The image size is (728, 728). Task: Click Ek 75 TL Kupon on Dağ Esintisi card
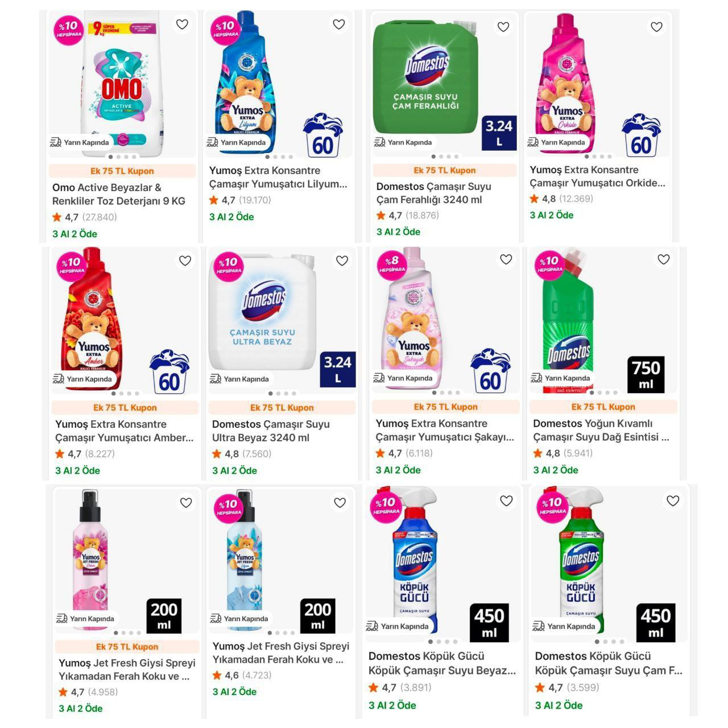603,407
